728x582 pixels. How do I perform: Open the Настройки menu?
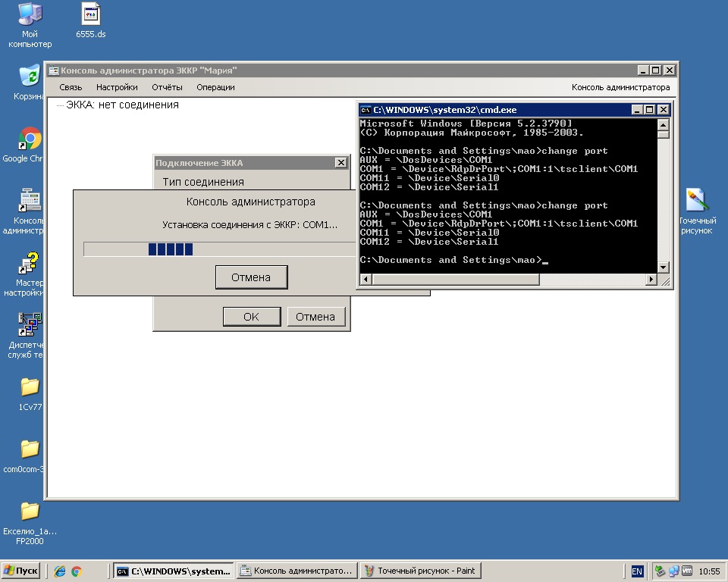click(x=117, y=87)
